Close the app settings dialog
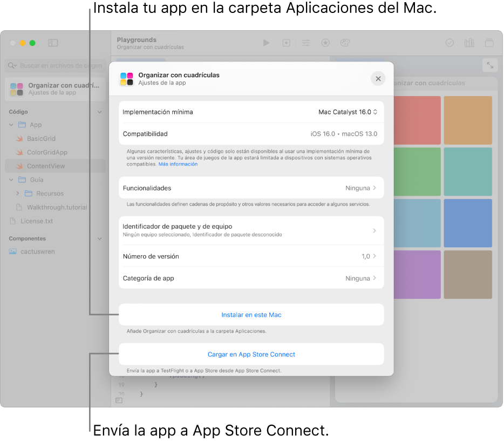504x442 pixels. coord(378,78)
